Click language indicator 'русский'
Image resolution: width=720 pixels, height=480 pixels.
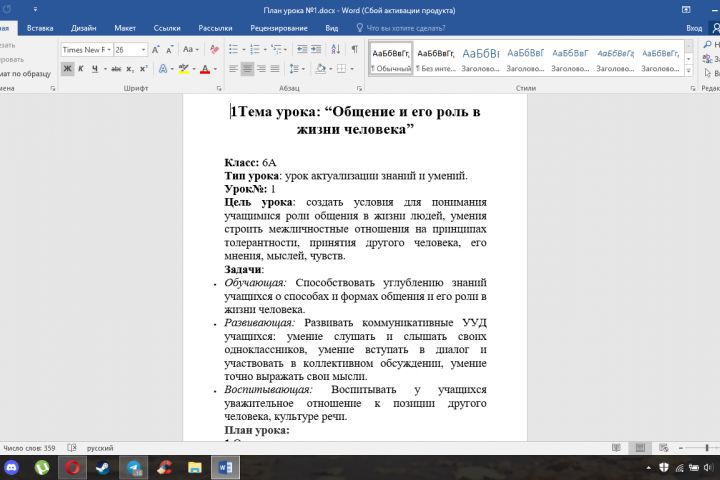(x=100, y=448)
